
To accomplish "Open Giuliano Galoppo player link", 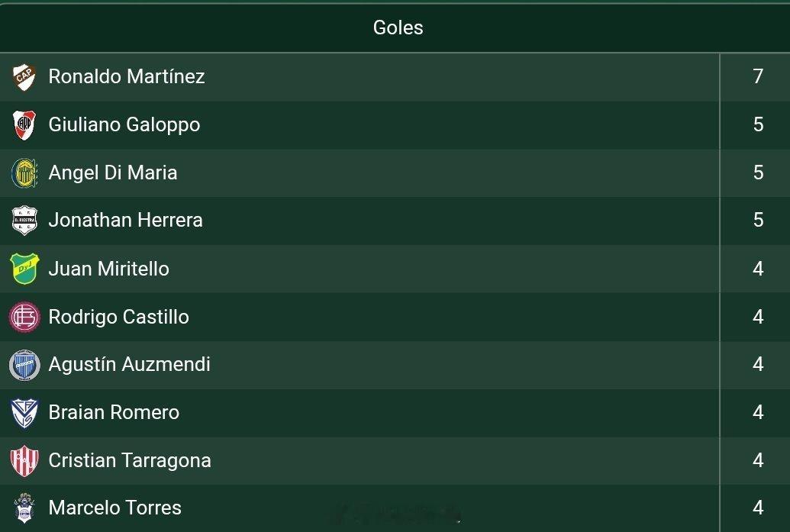I will [x=124, y=124].
